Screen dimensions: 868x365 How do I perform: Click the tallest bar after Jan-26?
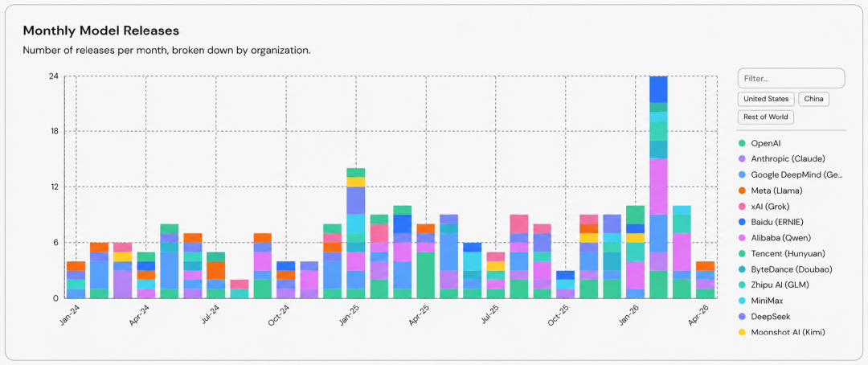click(658, 187)
